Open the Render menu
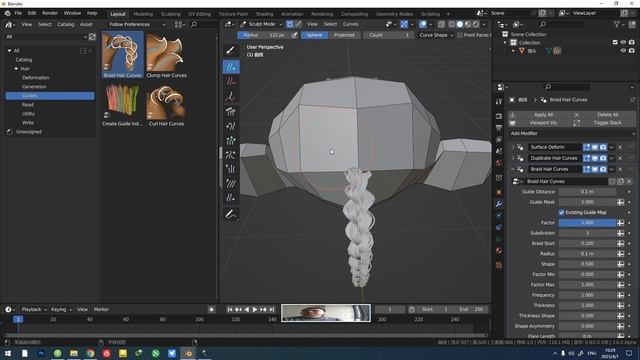 point(50,13)
